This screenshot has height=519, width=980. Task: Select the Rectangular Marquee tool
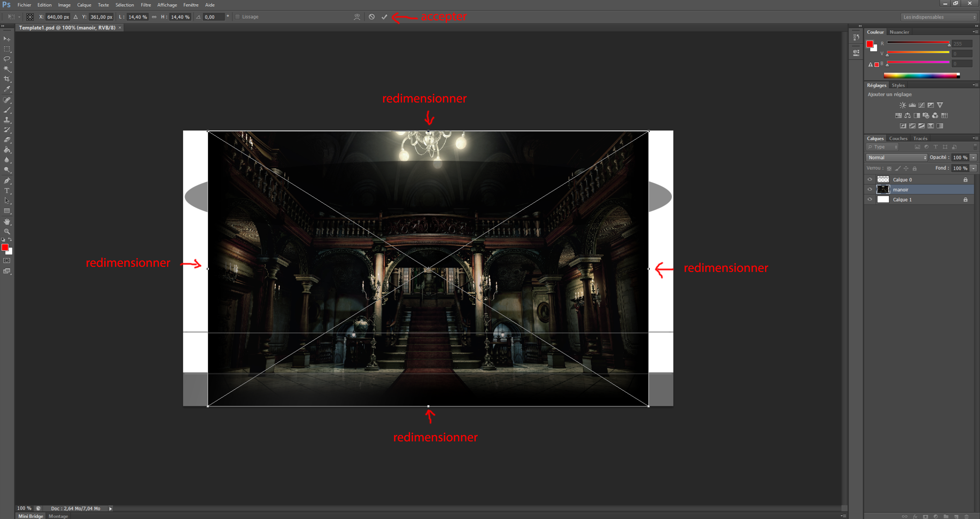pos(7,49)
